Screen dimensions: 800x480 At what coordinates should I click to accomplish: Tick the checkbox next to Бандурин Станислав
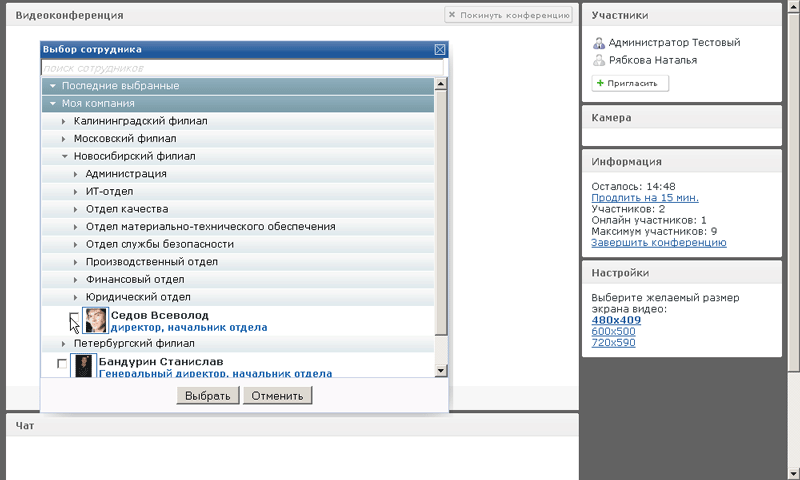coord(62,363)
